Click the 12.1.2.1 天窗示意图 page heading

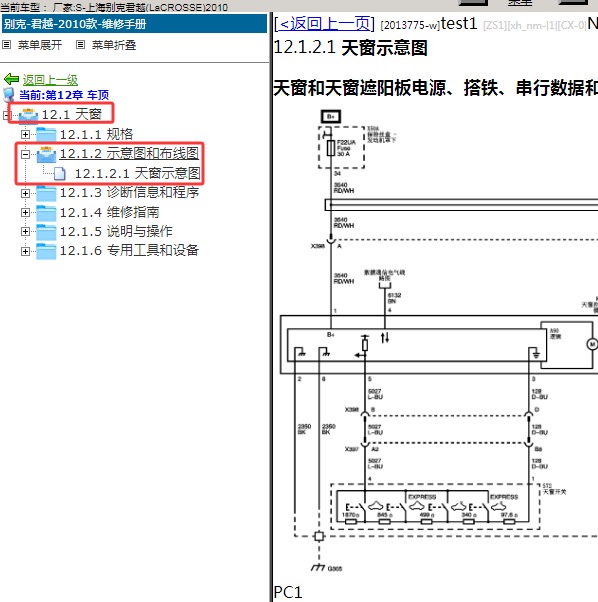350,48
